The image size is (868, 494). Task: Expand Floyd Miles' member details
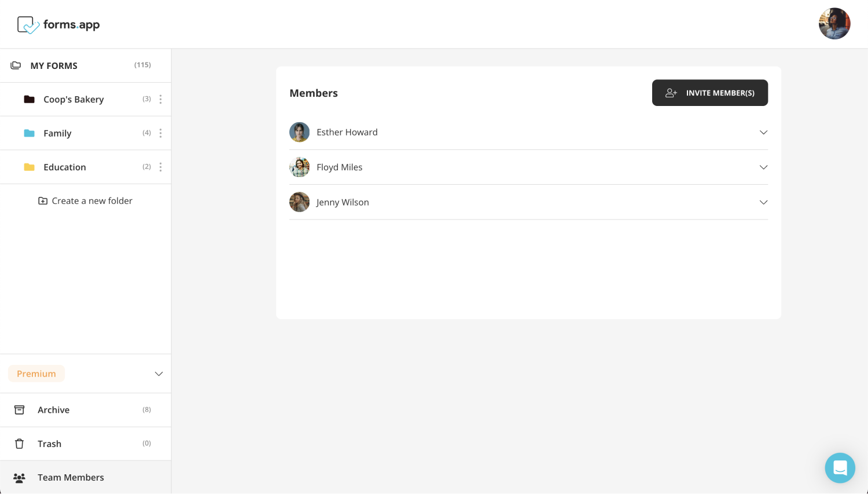[x=763, y=167]
